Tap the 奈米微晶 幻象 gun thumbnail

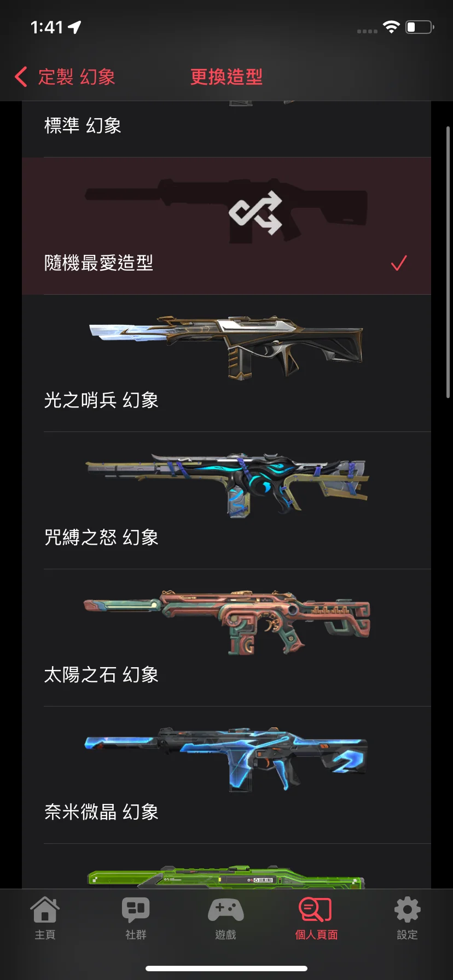(226, 759)
